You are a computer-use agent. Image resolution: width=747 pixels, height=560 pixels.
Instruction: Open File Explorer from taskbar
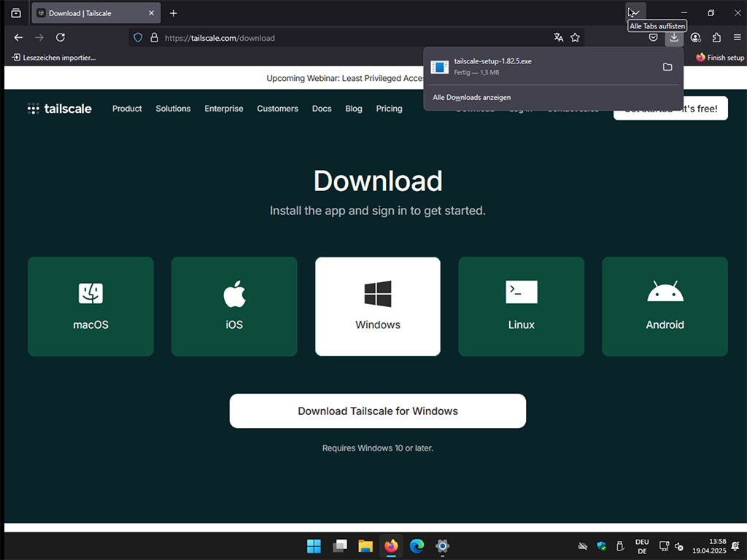[365, 545]
